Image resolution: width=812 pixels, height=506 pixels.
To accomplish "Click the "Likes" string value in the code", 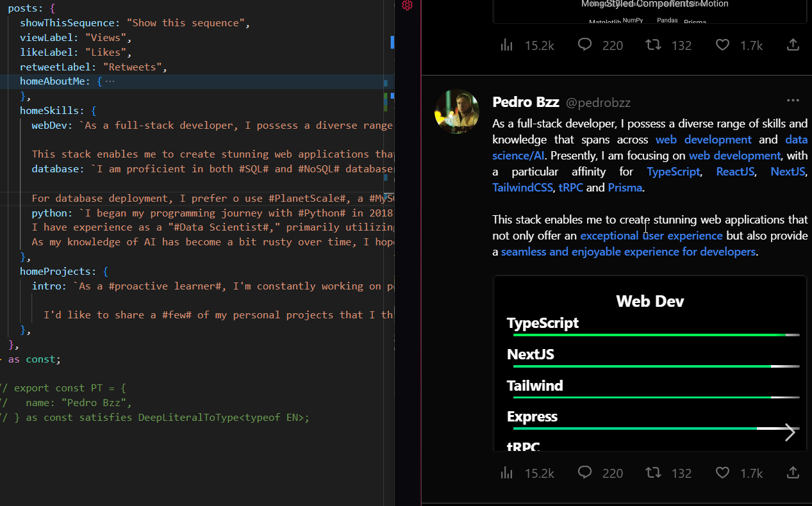I will click(x=106, y=53).
